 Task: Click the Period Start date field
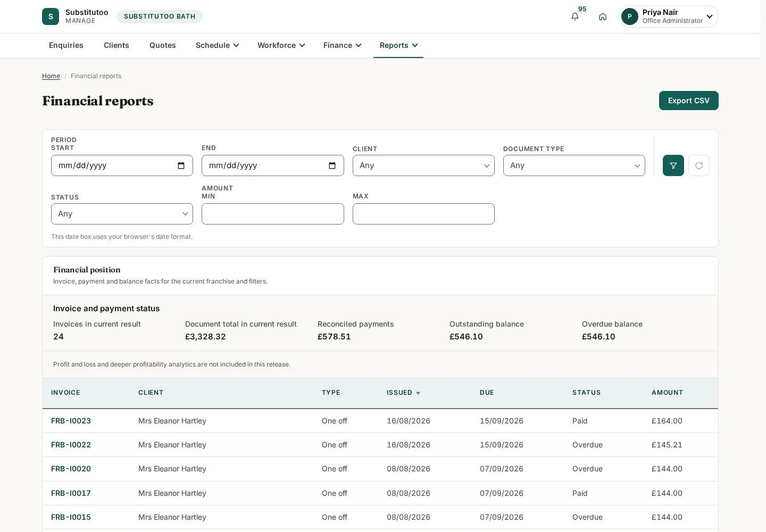122,165
